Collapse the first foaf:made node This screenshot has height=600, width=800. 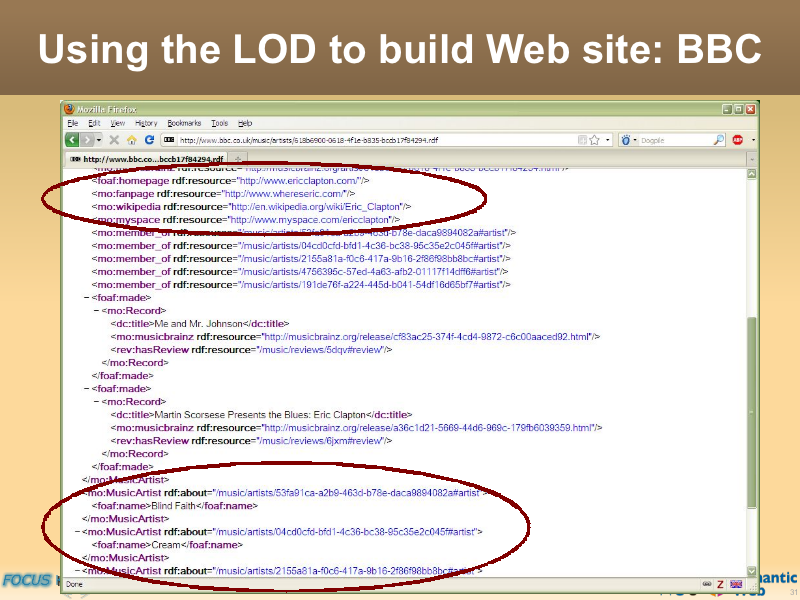coord(86,297)
